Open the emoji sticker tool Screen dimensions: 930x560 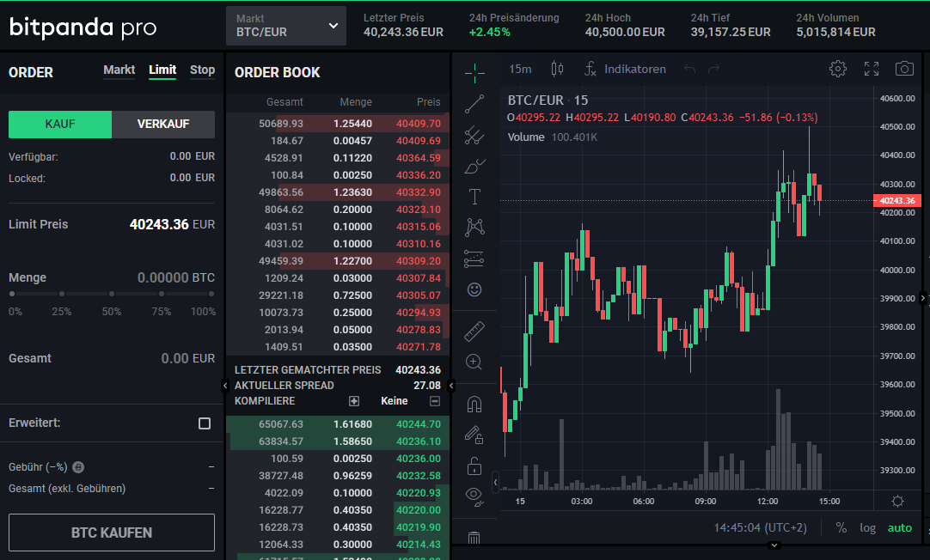(x=474, y=290)
